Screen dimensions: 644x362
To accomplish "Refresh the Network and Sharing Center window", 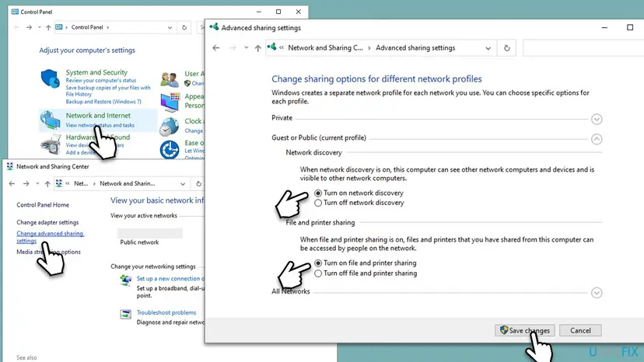I will click(199, 183).
